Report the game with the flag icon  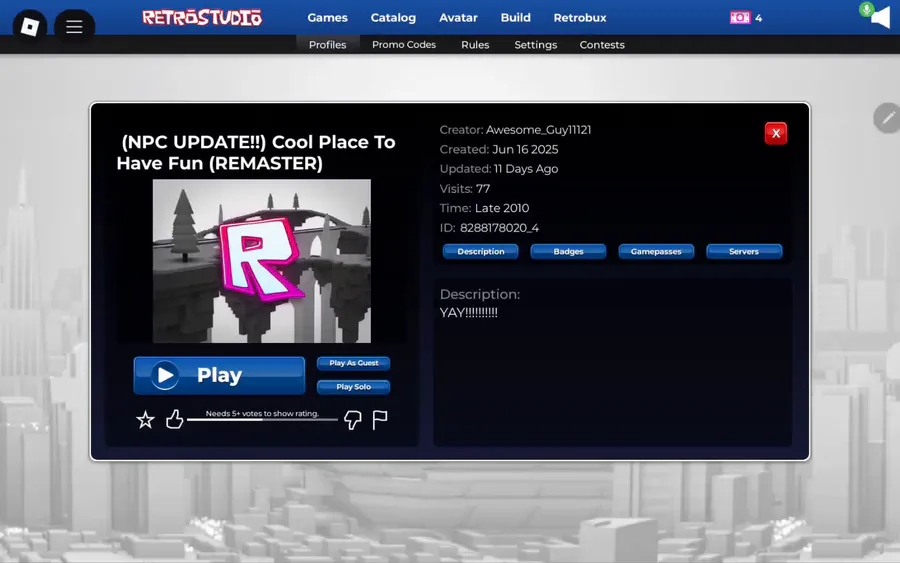pos(379,420)
